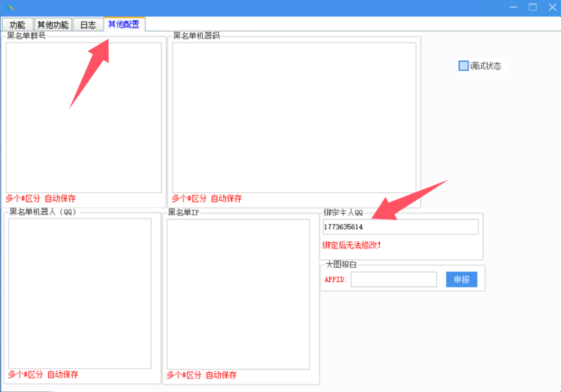561x392 pixels.
Task: Click the app icon in the title bar
Action: coord(10,7)
